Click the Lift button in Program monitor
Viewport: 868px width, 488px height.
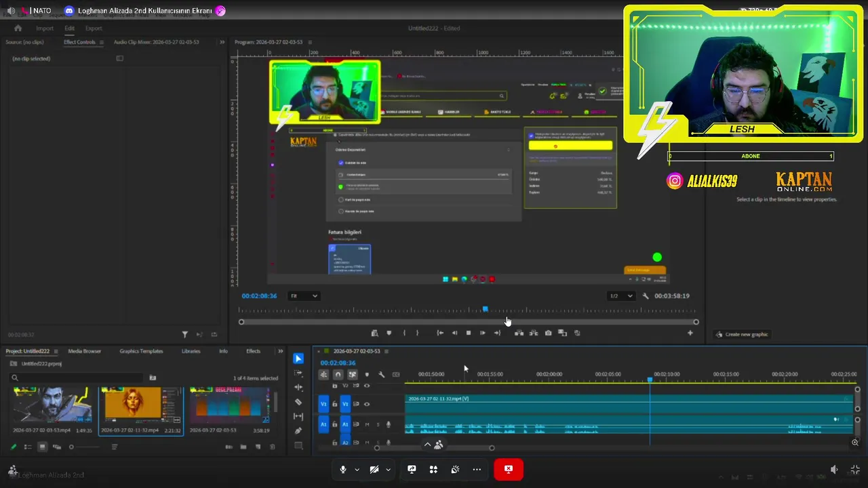tap(519, 333)
